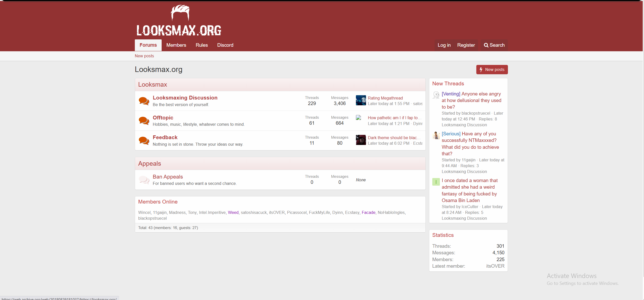The height and width of the screenshot is (300, 644).
Task: Open avatar beside Dark theme thread
Action: pyautogui.click(x=361, y=140)
